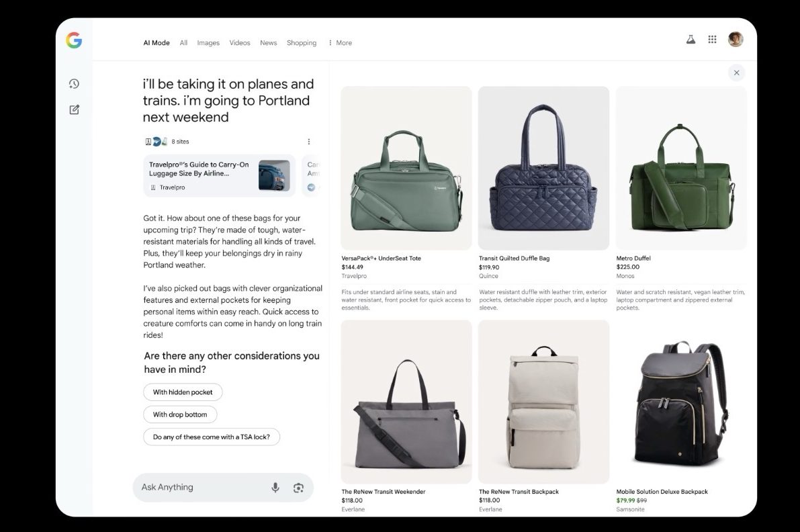Open the three-dot menu beside 8 sites

point(309,142)
